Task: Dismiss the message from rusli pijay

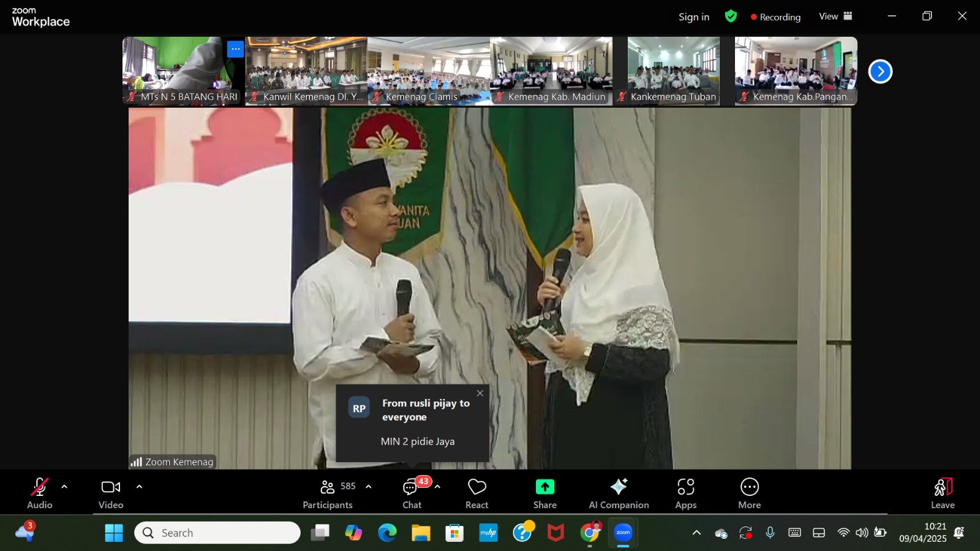Action: click(480, 393)
